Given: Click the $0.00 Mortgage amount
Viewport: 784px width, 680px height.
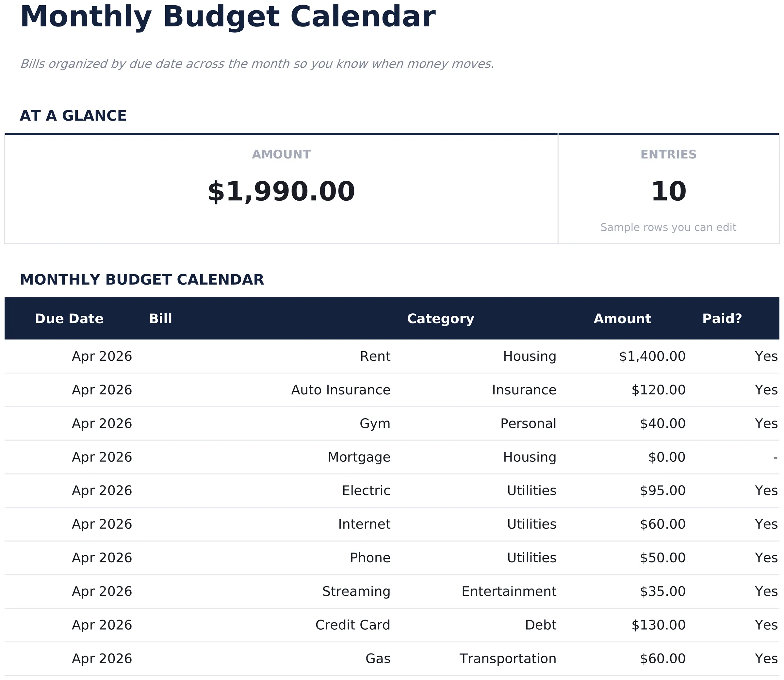Looking at the screenshot, I should click(x=667, y=457).
